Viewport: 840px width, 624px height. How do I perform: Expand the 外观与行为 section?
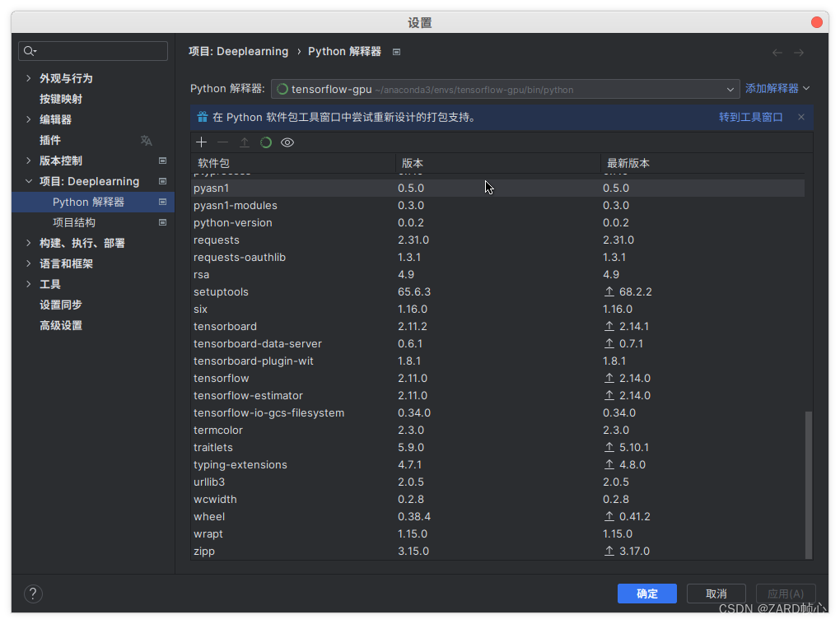[28, 78]
